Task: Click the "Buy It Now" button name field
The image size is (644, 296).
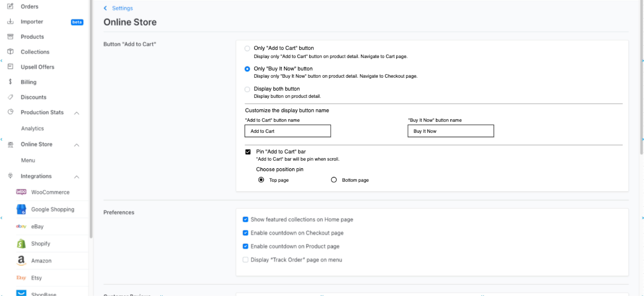Action: click(x=450, y=131)
